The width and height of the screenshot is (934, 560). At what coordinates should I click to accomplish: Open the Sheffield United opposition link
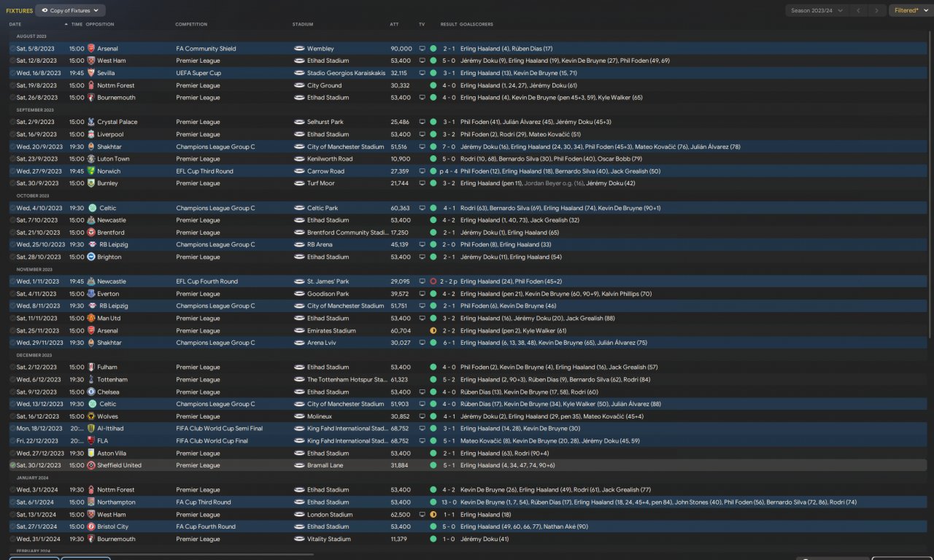119,465
